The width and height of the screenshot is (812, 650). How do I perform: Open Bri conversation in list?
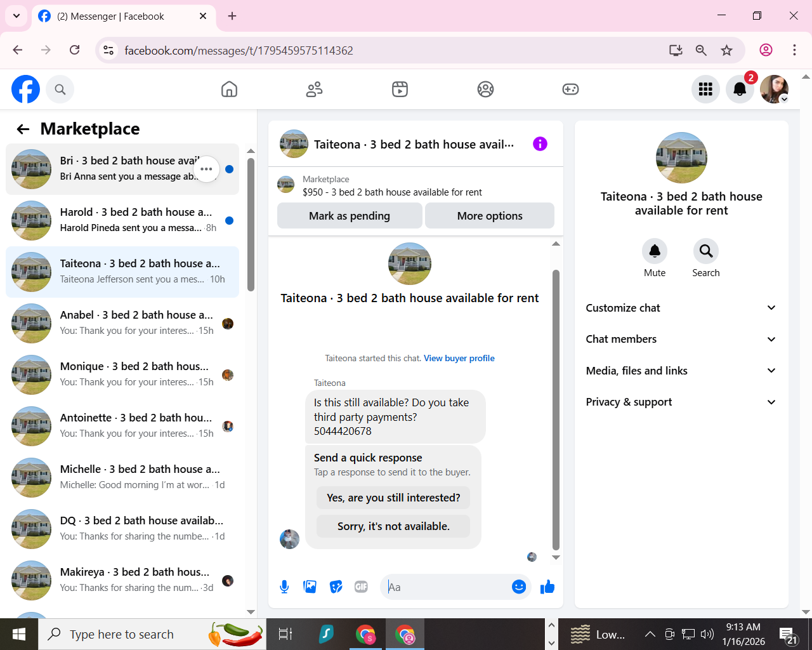[122, 169]
